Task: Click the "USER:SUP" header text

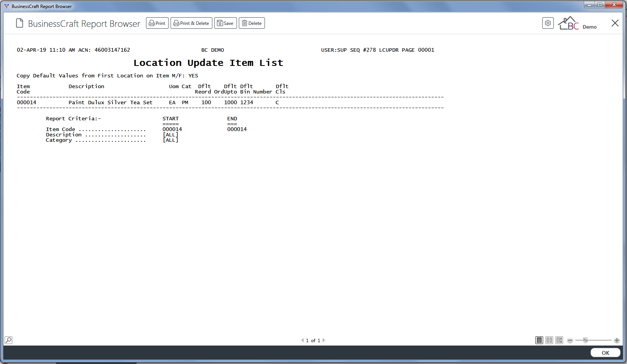Action: point(334,50)
